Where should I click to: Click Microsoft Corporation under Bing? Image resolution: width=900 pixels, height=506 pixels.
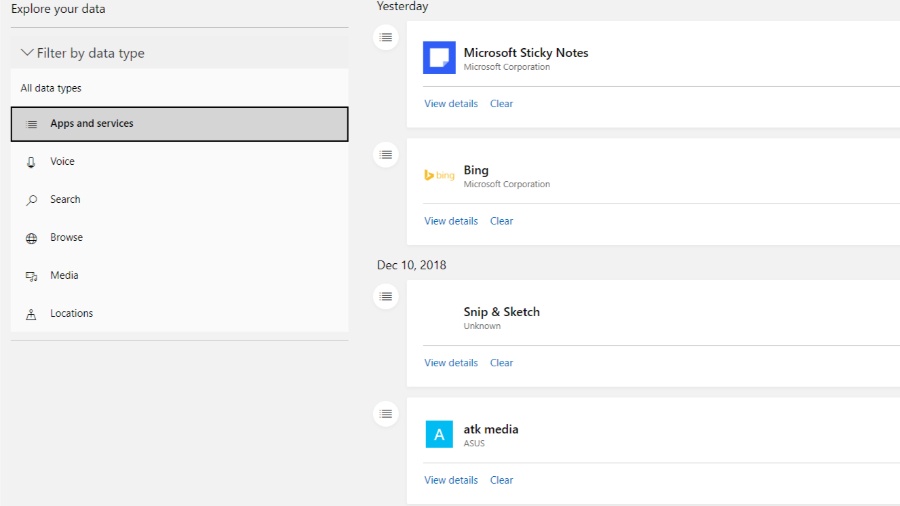[x=507, y=184]
